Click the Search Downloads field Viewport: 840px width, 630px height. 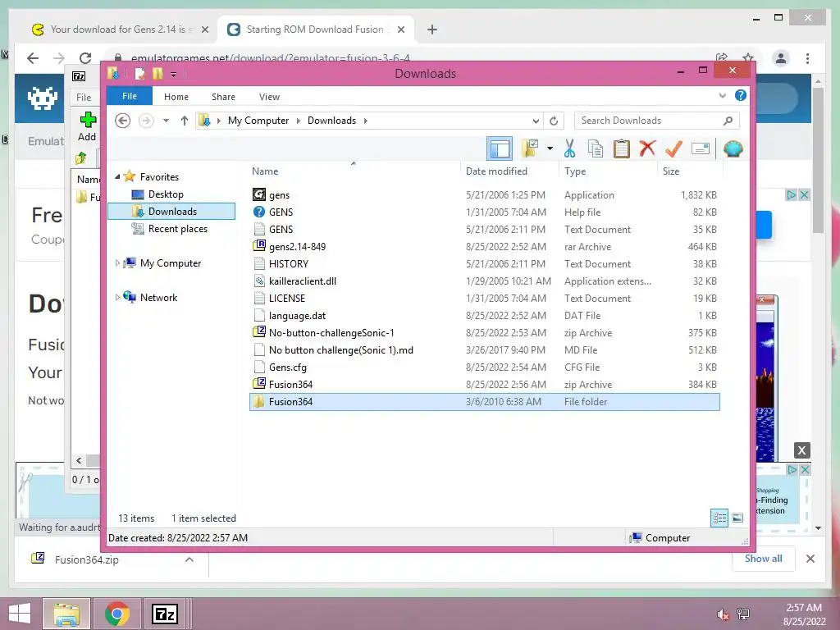[657, 121]
